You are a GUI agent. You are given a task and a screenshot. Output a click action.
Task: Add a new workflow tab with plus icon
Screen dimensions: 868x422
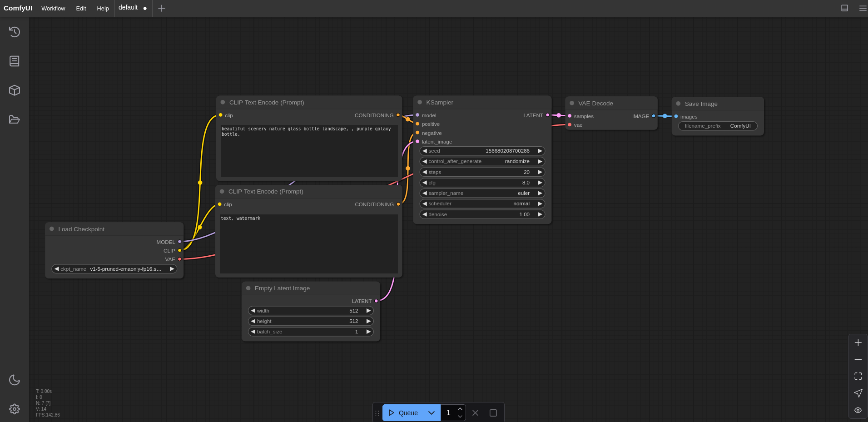coord(161,8)
